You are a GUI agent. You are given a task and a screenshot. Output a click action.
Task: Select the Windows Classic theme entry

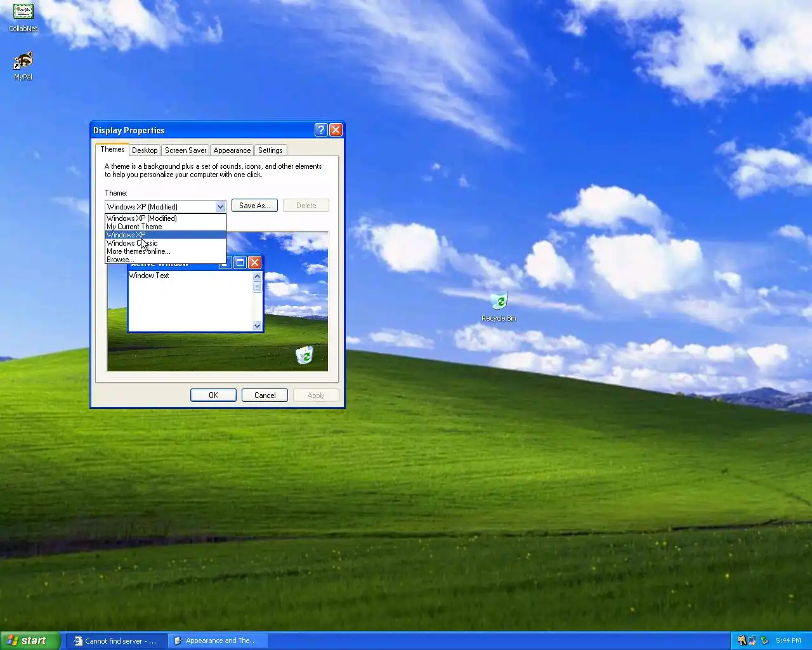[x=165, y=243]
